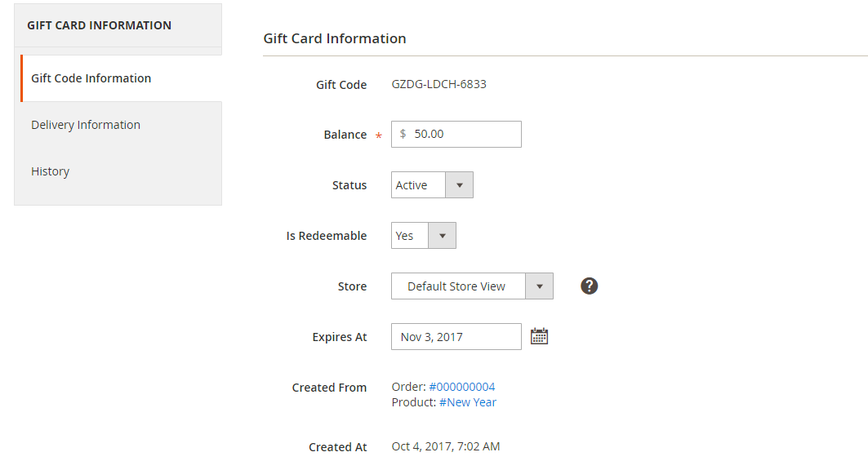The image size is (868, 470).
Task: Open the Default Store View dropdown
Action: [471, 286]
